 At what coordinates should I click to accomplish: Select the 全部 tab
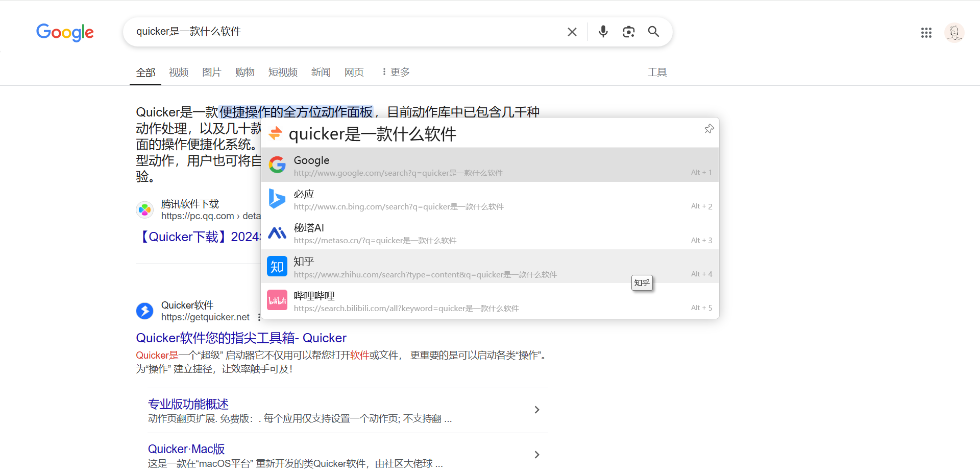145,73
